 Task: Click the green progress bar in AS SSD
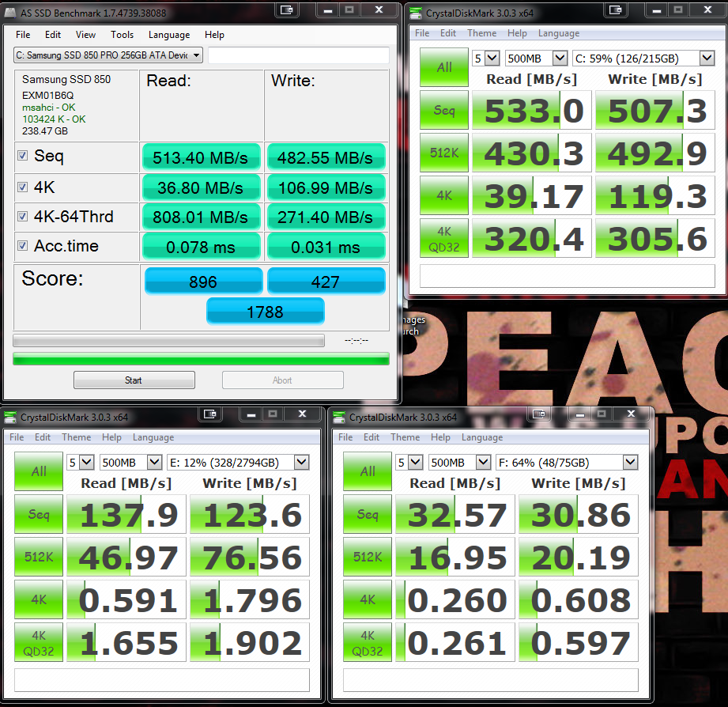(201, 359)
